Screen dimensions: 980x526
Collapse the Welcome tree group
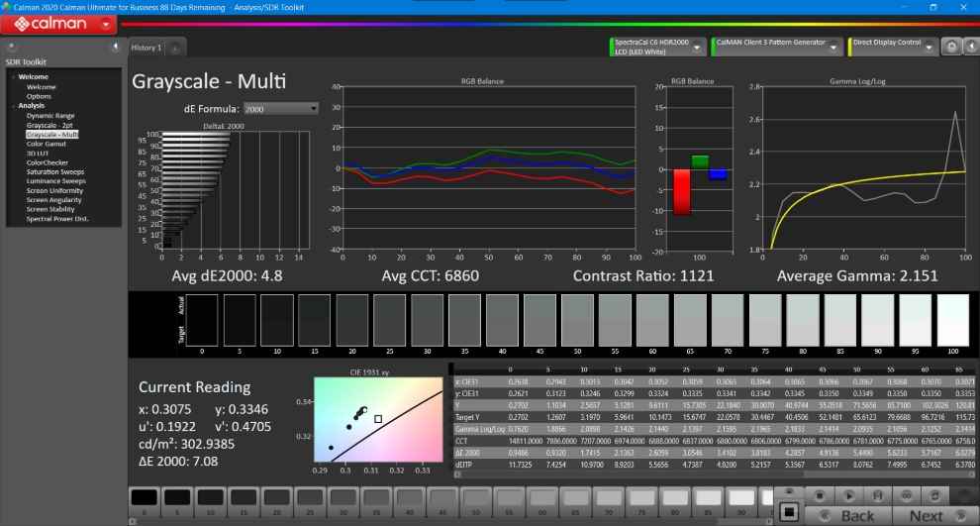[13, 77]
